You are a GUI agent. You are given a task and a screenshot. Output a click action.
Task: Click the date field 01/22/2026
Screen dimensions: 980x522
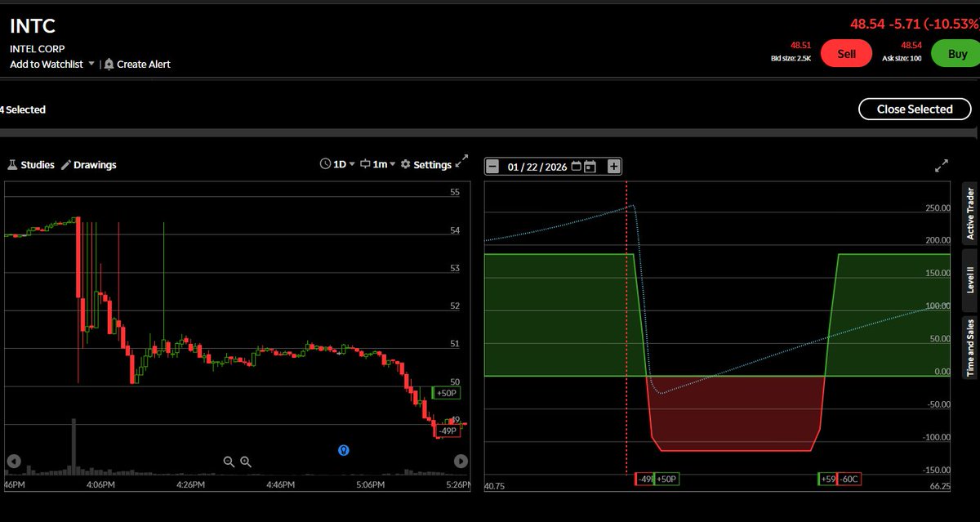click(x=537, y=167)
